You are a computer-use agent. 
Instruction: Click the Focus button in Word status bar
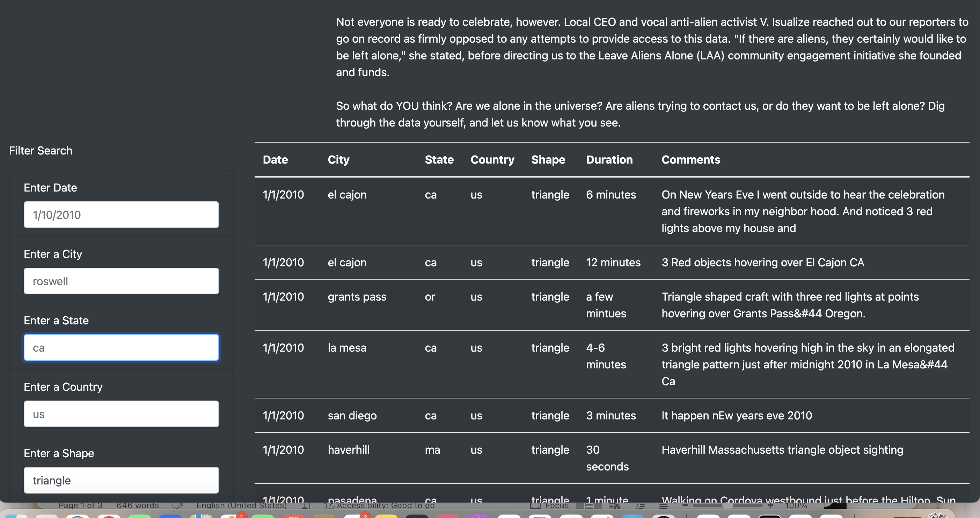(550, 505)
